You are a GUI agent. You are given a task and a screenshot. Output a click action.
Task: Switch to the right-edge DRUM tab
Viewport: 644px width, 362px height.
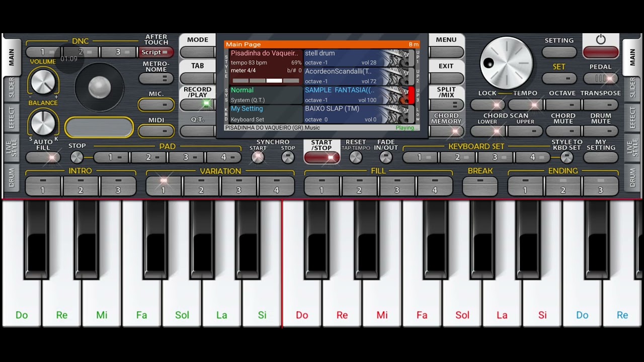[632, 177]
